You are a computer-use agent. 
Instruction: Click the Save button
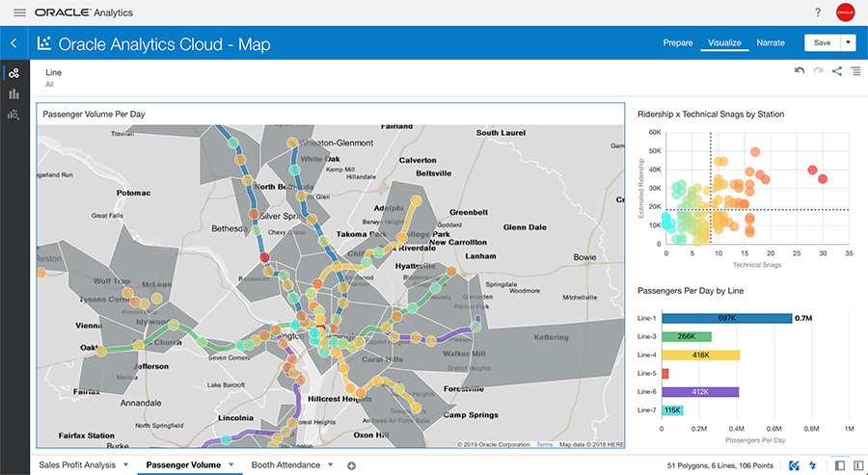822,42
